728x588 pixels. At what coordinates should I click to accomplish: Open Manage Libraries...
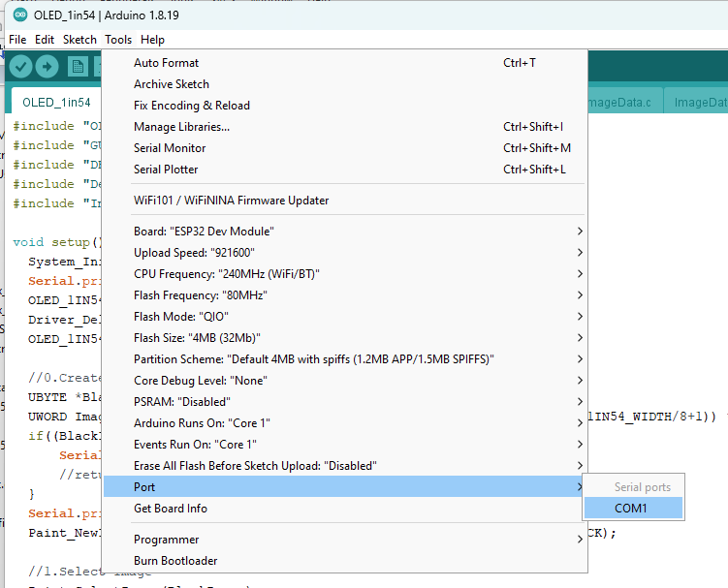click(345, 127)
